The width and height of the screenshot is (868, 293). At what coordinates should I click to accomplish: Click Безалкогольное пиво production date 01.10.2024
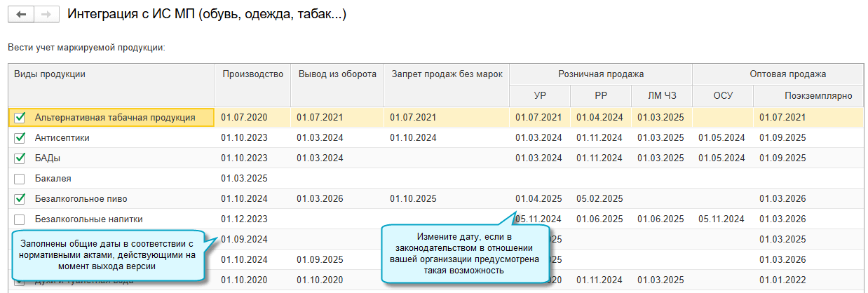(244, 199)
